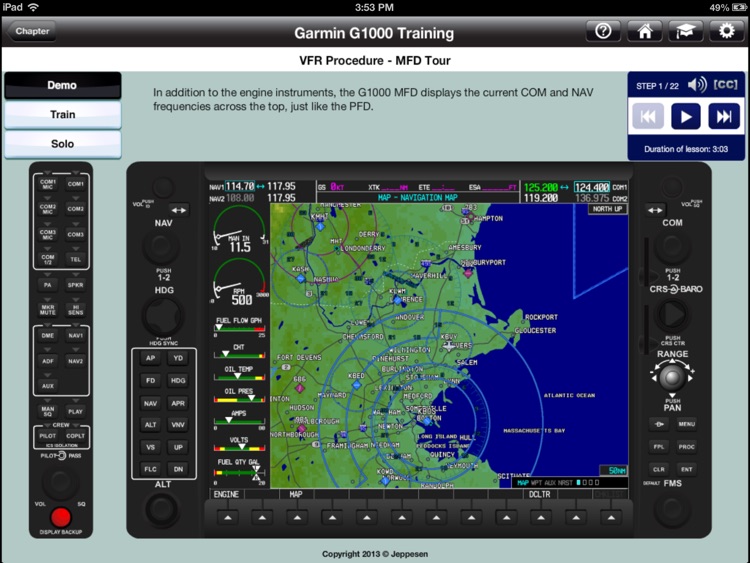
Task: Toggle closed captions [CC]
Action: point(725,85)
